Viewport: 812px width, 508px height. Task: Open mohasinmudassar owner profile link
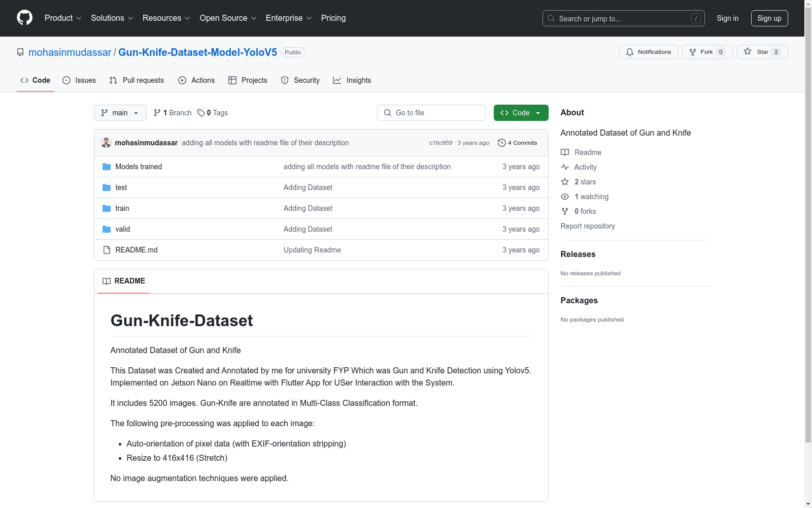click(x=70, y=52)
